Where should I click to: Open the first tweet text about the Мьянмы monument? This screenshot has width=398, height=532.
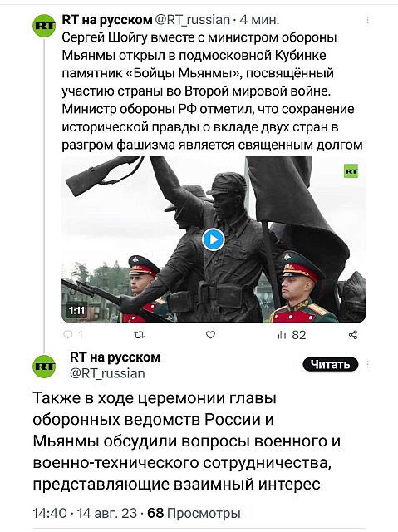[212, 91]
